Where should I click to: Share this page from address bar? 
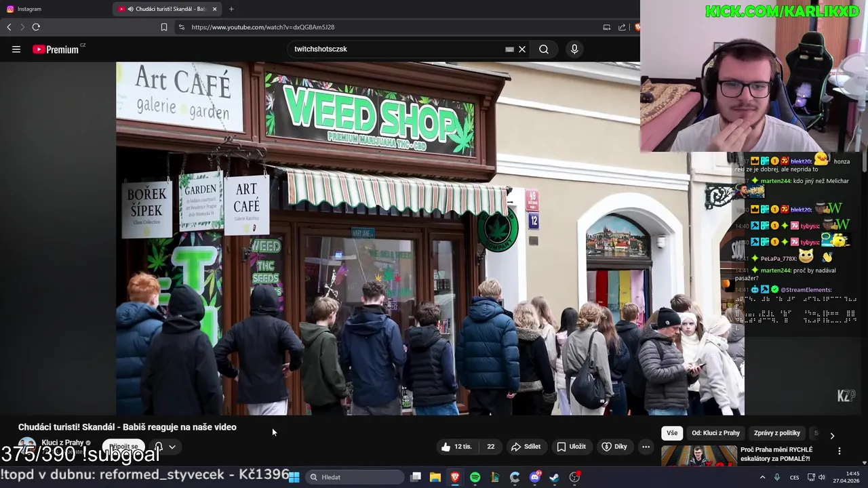622,27
